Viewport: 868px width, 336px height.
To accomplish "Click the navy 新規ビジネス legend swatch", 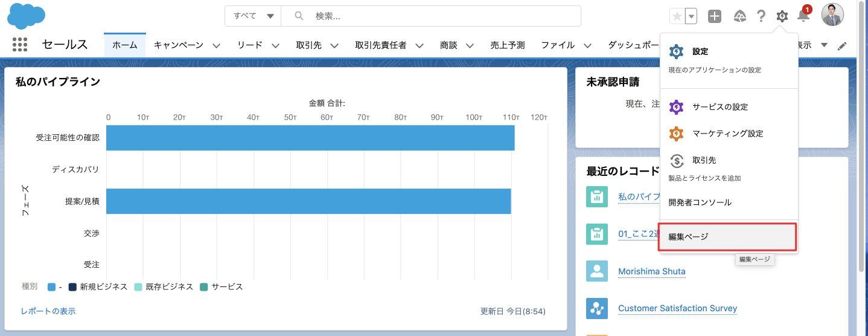I will tap(72, 287).
